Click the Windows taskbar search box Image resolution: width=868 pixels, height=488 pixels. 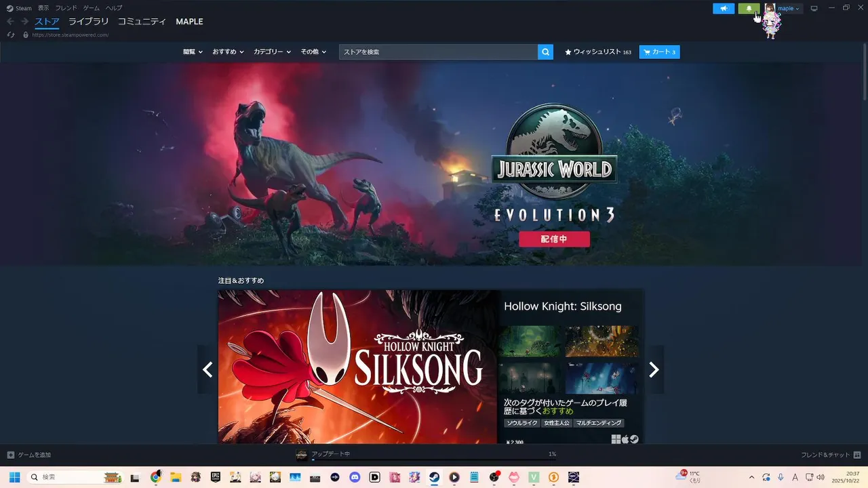75,477
